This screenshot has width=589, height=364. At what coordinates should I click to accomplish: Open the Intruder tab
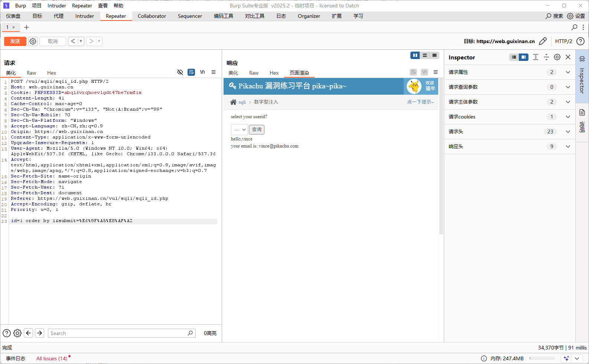[x=85, y=16]
